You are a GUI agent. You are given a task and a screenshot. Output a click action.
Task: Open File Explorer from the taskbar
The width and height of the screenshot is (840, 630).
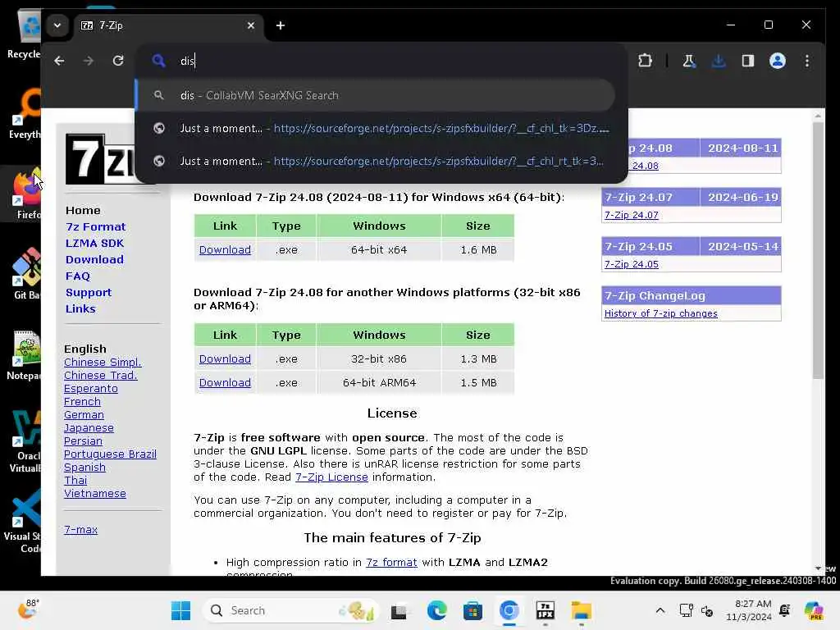pyautogui.click(x=581, y=610)
